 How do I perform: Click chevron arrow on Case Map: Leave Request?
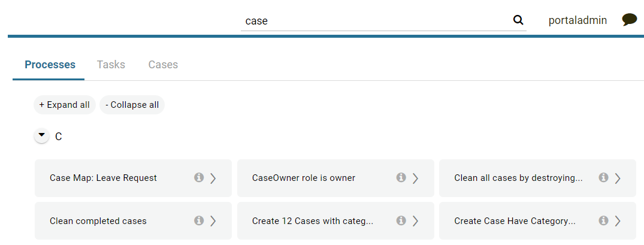pyautogui.click(x=213, y=178)
